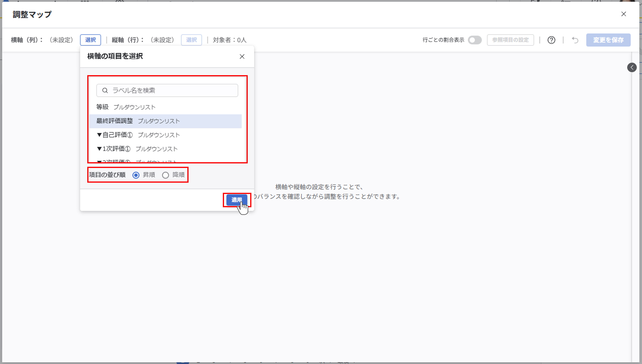Click the 参照項目の設定 button
Viewport: 642px width, 364px height.
click(510, 40)
